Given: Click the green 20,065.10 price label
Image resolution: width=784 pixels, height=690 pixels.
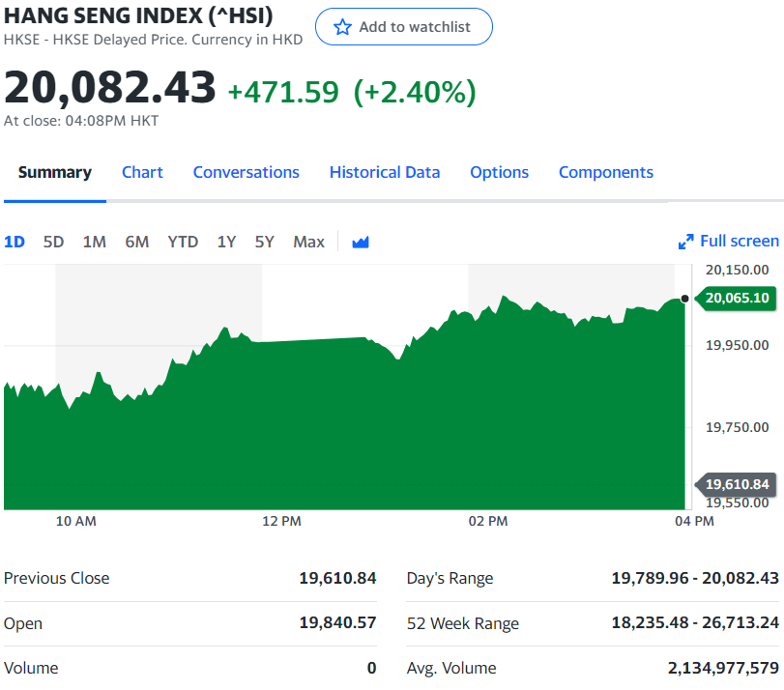Looking at the screenshot, I should (737, 298).
